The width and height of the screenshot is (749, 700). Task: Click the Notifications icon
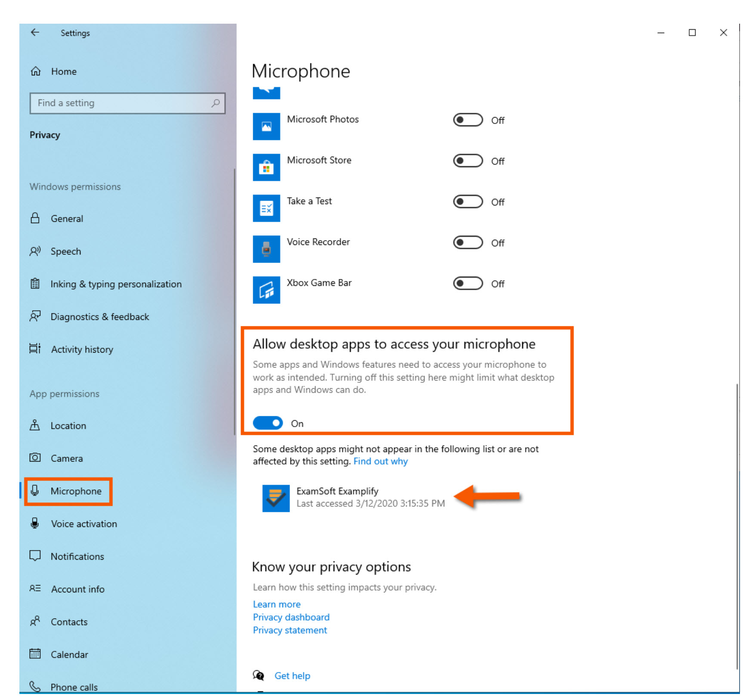tap(35, 556)
